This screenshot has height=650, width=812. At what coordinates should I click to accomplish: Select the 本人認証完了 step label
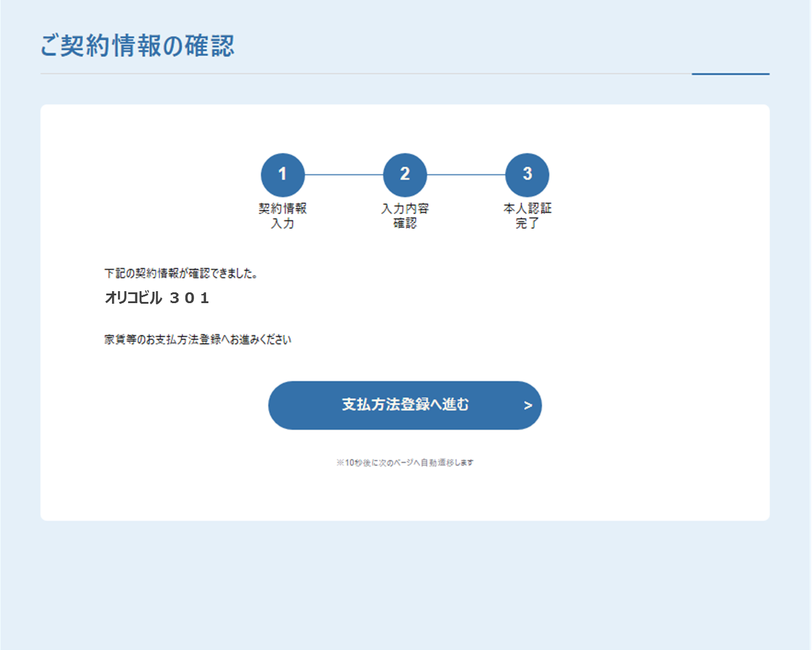527,216
